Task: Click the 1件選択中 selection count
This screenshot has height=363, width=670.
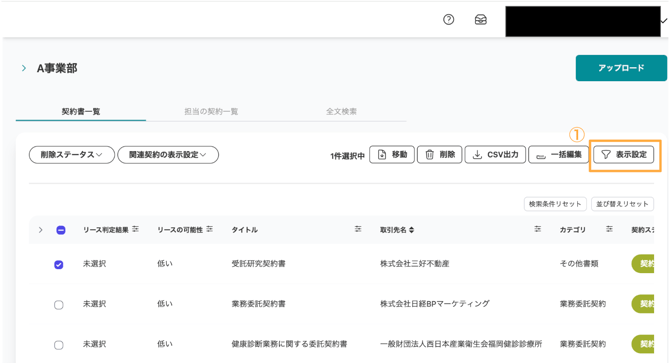Action: coord(347,156)
